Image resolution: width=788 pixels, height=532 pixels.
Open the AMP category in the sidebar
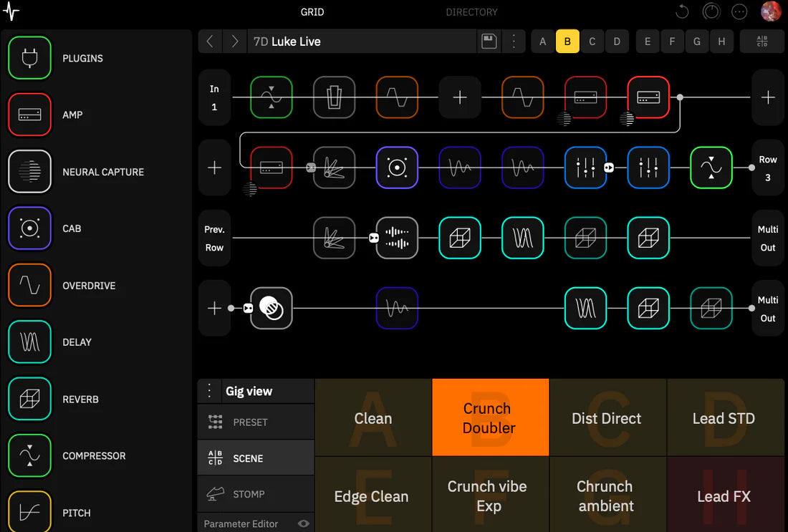click(x=29, y=115)
